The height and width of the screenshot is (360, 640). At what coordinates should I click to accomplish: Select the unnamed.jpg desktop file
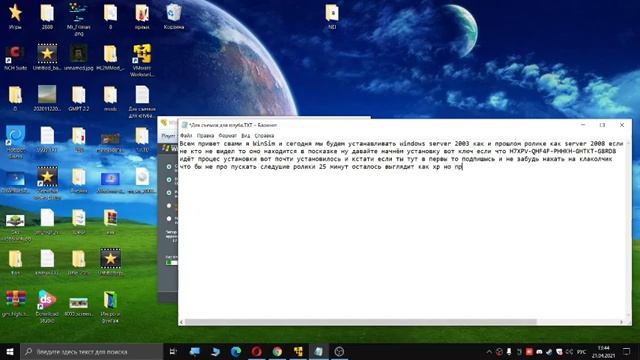78,58
